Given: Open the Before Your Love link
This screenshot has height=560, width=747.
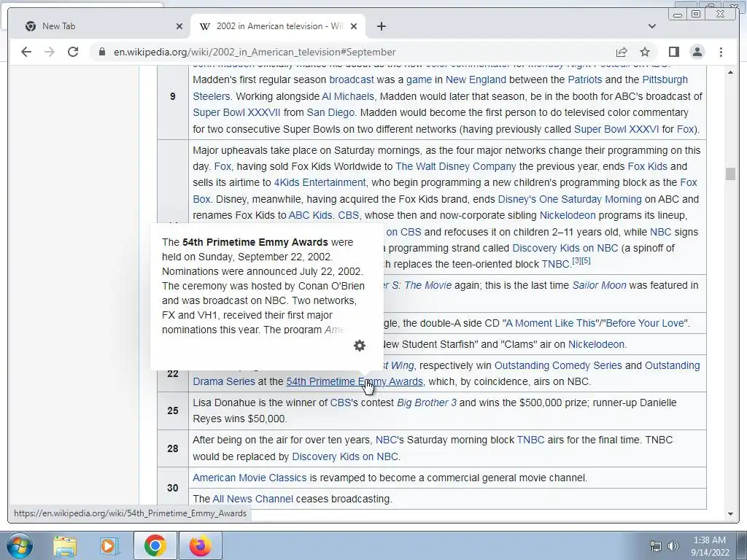Looking at the screenshot, I should click(x=645, y=323).
